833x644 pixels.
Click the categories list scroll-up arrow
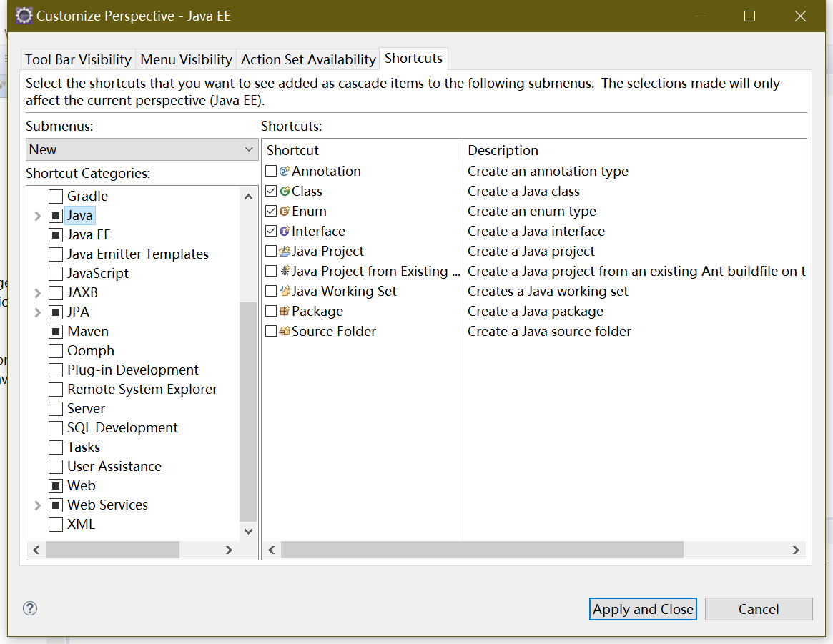tap(248, 197)
